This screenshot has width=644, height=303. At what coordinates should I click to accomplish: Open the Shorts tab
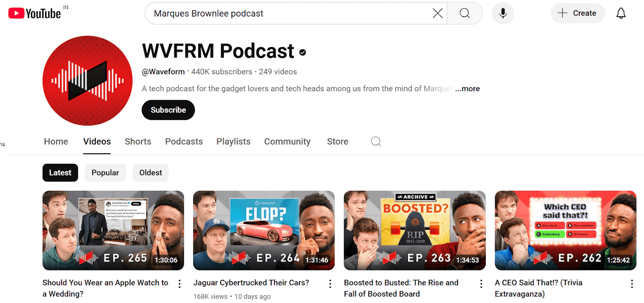[138, 142]
